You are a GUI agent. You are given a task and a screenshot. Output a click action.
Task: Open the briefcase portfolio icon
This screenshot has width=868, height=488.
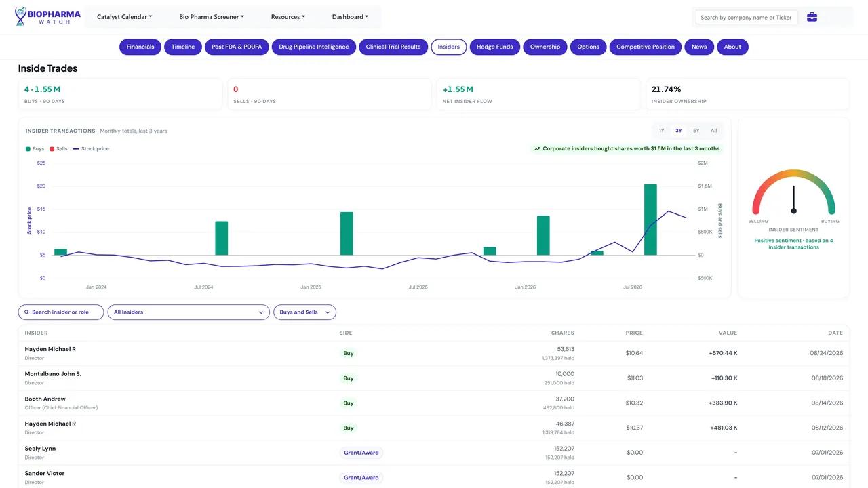click(812, 17)
